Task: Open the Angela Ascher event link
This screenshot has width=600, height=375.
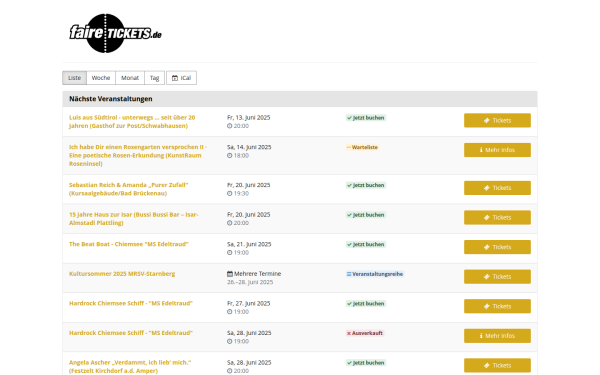Action: pos(130,367)
